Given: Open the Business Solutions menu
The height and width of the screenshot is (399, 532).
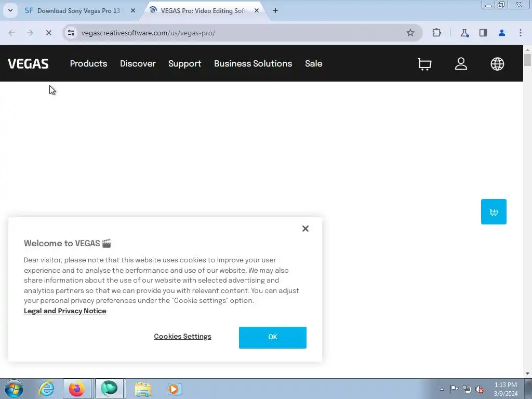Looking at the screenshot, I should [x=253, y=64].
